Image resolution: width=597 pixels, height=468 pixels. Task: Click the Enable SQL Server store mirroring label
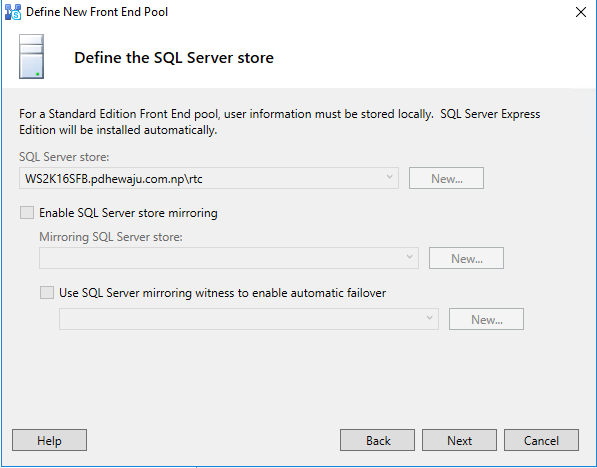128,213
